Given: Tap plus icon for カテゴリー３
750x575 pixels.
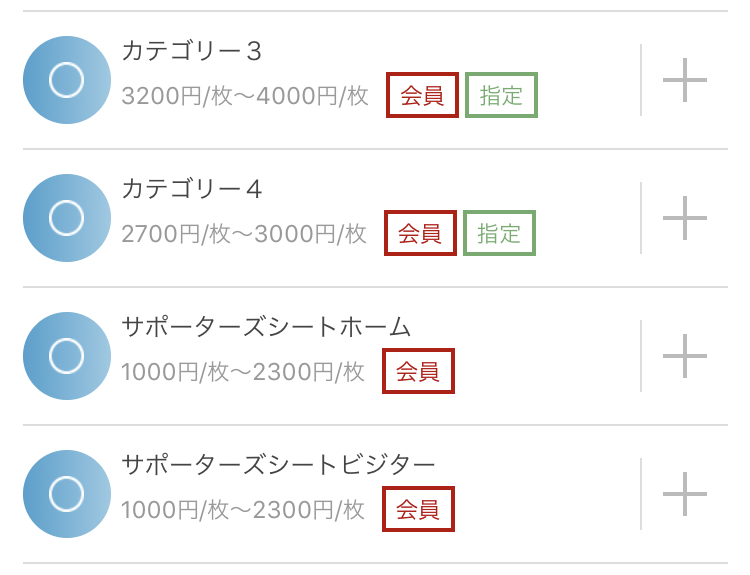Looking at the screenshot, I should pyautogui.click(x=685, y=80).
